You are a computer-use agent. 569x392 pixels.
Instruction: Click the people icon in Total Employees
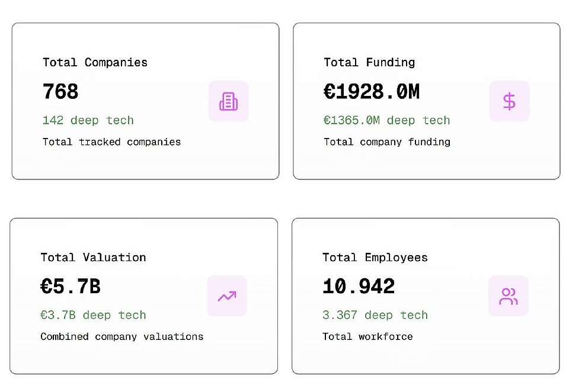pos(508,296)
